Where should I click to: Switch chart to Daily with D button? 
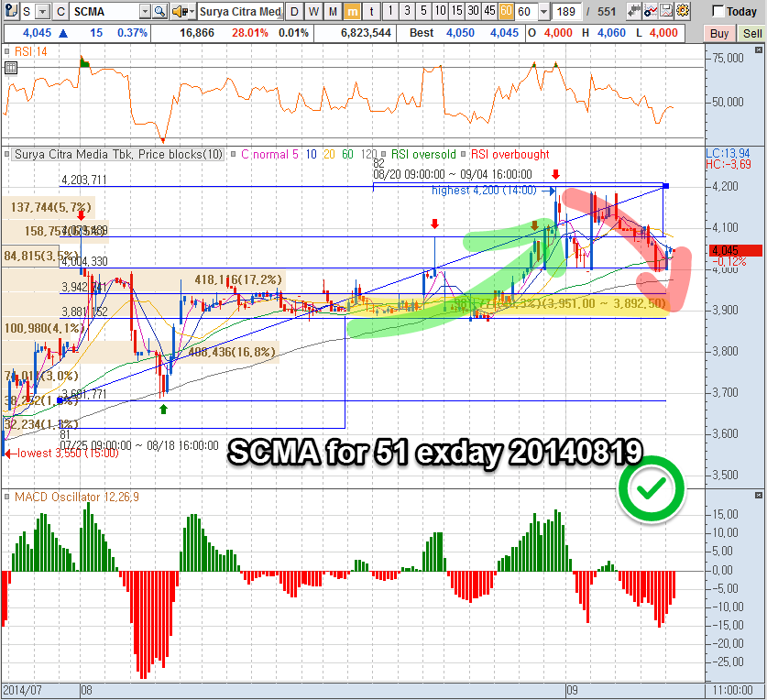(294, 11)
